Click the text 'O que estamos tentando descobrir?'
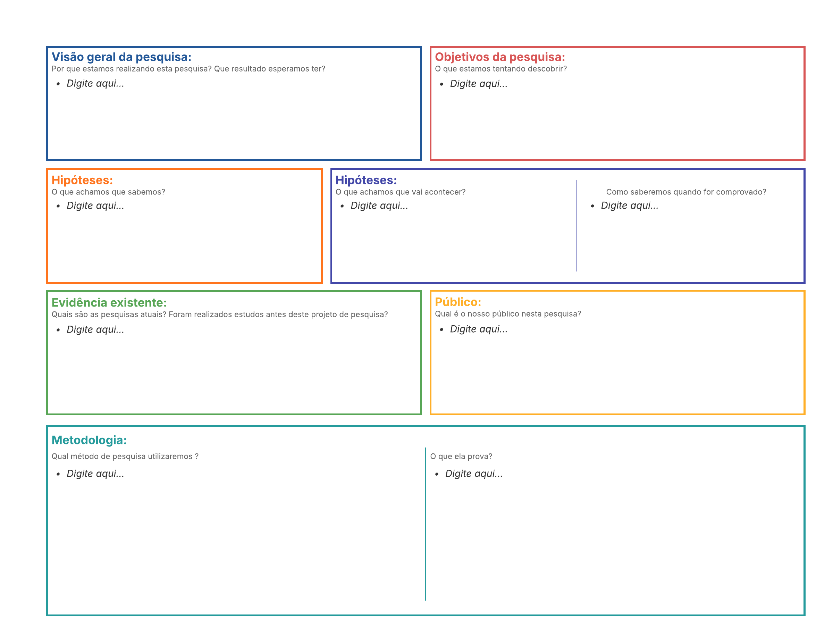833x644 pixels. coord(500,69)
